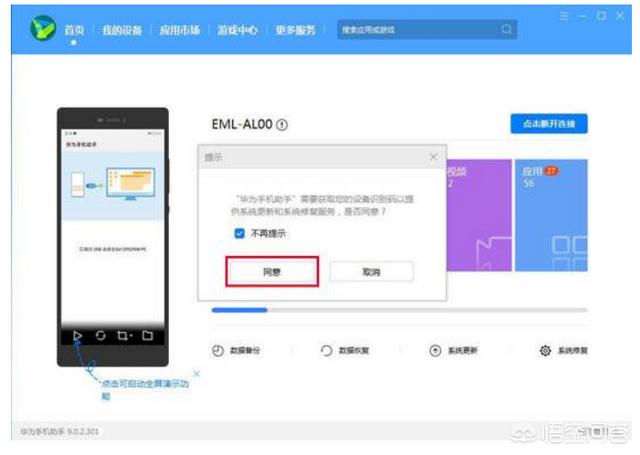Viewport: 640px width, 455px height.
Task: Click the search magnifier icon
Action: click(x=506, y=29)
